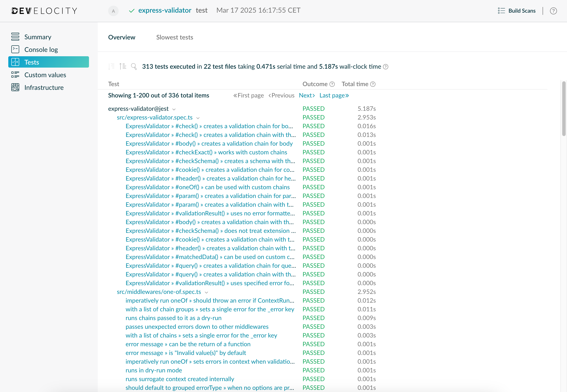Click the Summary sidebar icon
Screen dimensions: 567x392
click(x=15, y=37)
